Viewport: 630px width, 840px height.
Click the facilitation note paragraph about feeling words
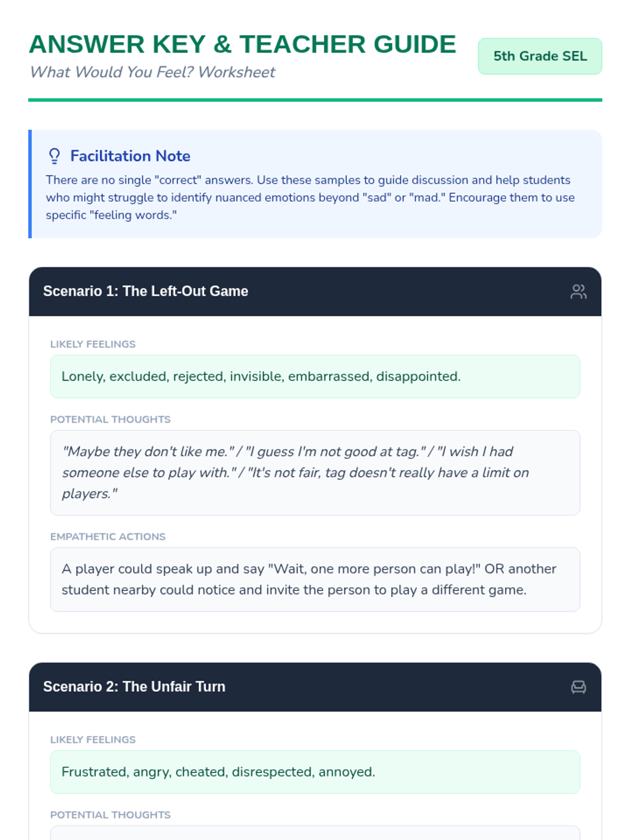point(310,197)
